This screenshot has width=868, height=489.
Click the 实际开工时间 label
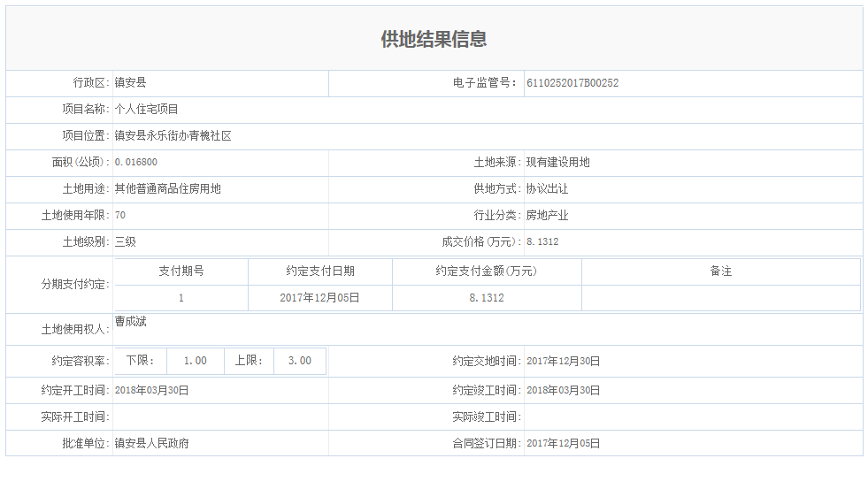[75, 417]
